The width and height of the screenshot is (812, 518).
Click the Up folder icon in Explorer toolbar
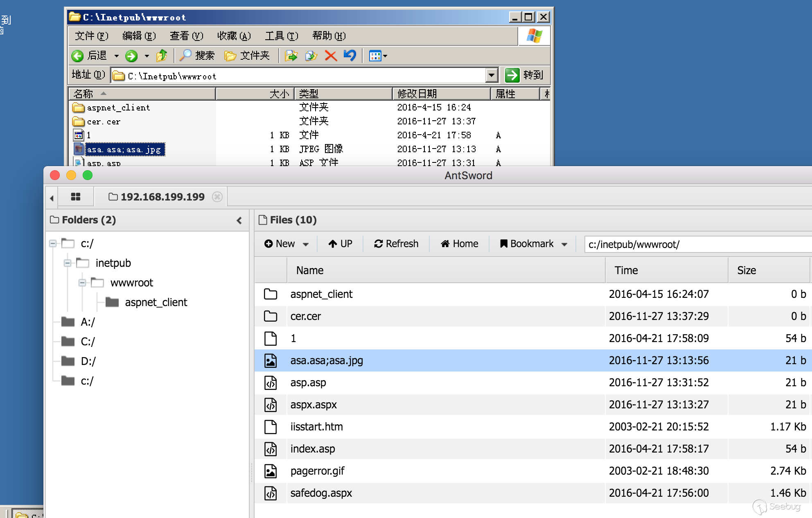pos(162,55)
